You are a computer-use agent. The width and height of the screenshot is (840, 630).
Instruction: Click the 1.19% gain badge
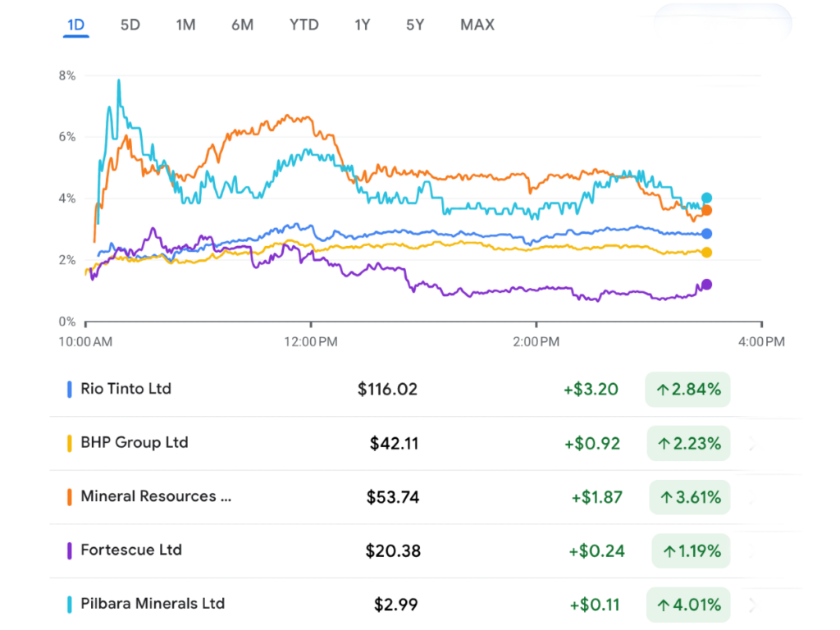point(691,550)
